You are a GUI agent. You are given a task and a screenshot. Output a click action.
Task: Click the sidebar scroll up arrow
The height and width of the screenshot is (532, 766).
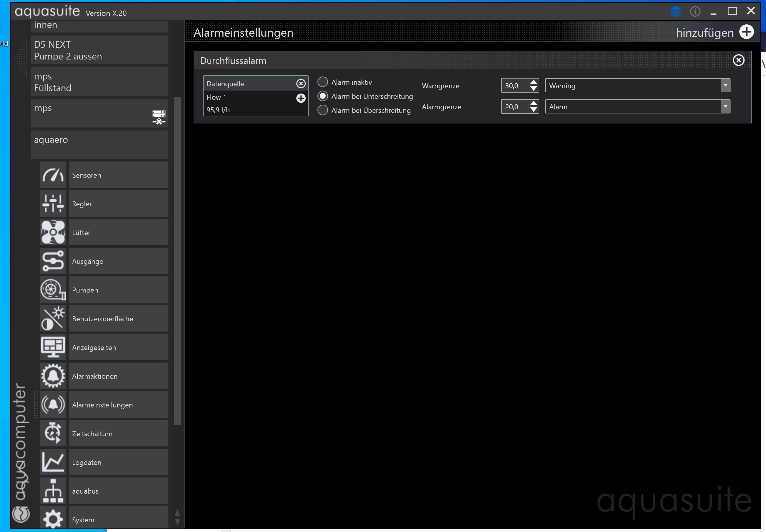[x=177, y=513]
